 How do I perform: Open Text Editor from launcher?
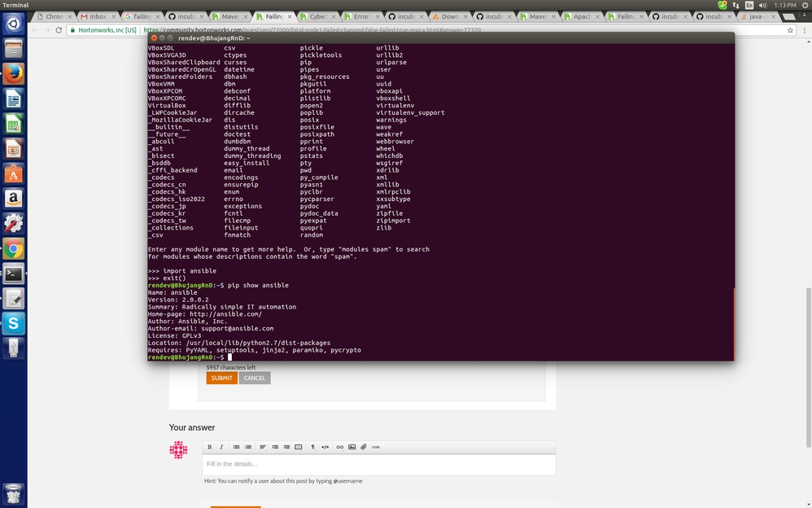14,299
